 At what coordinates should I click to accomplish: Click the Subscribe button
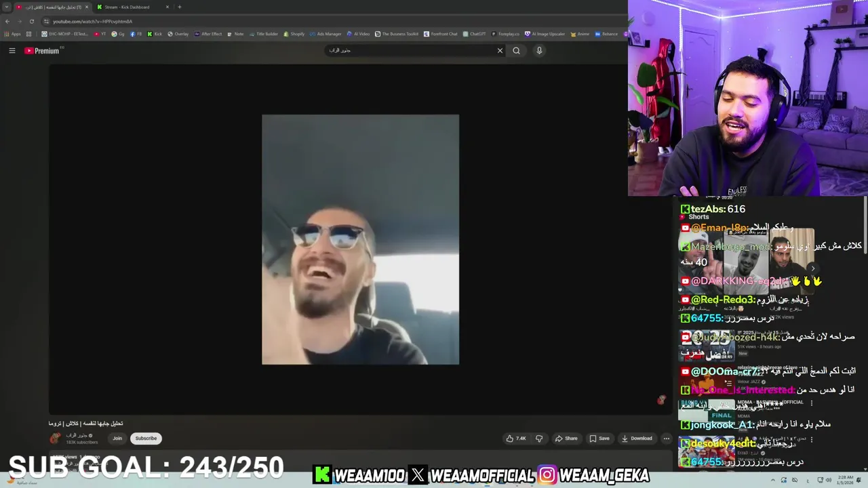pyautogui.click(x=146, y=439)
